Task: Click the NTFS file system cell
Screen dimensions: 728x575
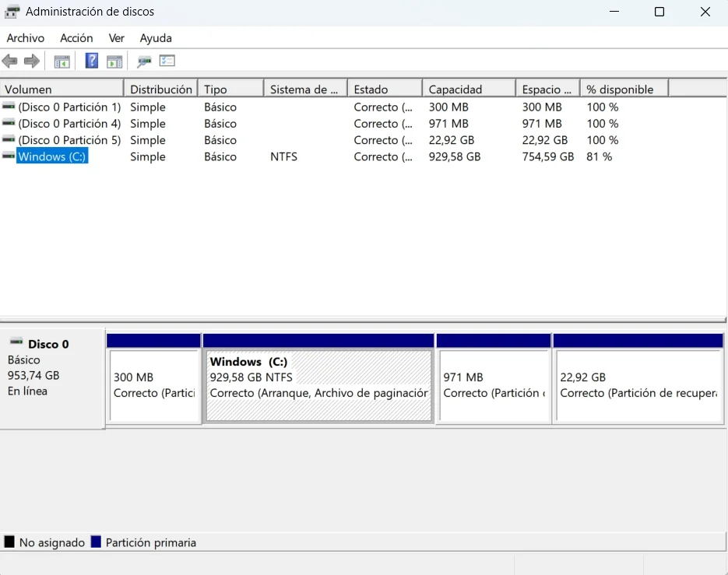Action: point(283,157)
